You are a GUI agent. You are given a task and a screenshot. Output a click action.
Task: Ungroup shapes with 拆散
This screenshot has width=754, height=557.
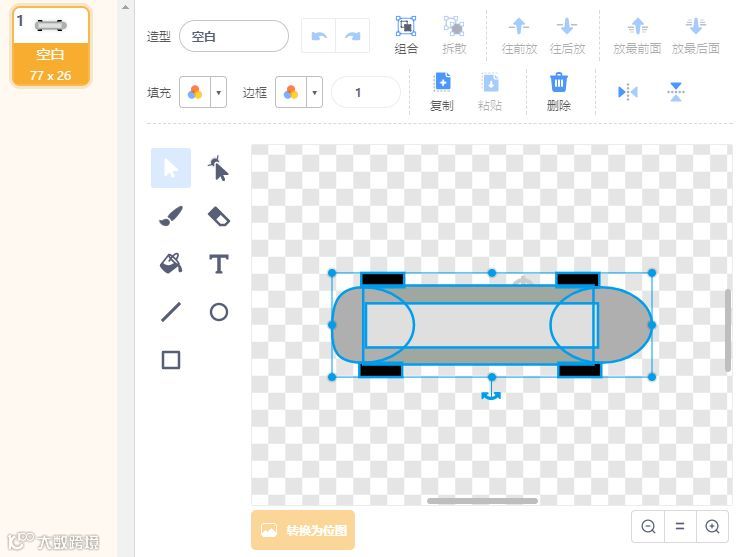[x=454, y=35]
